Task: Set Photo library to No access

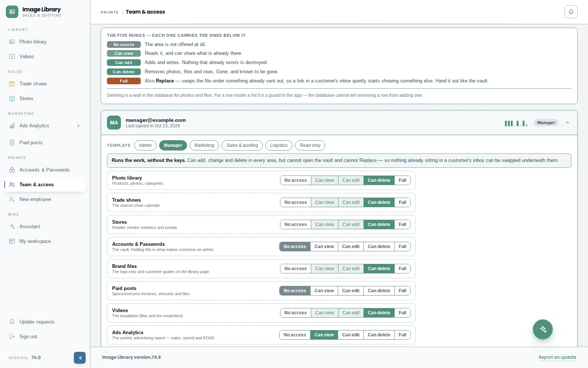Action: pos(295,180)
